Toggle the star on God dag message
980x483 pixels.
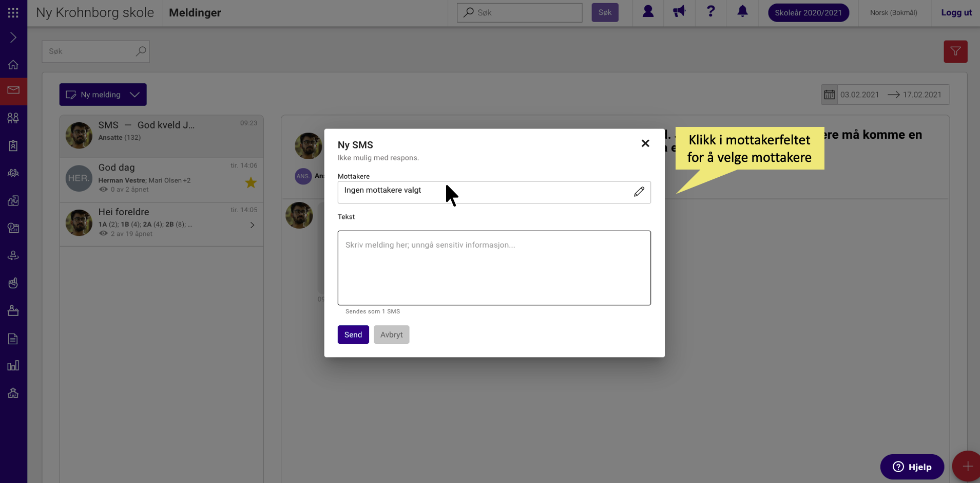251,182
